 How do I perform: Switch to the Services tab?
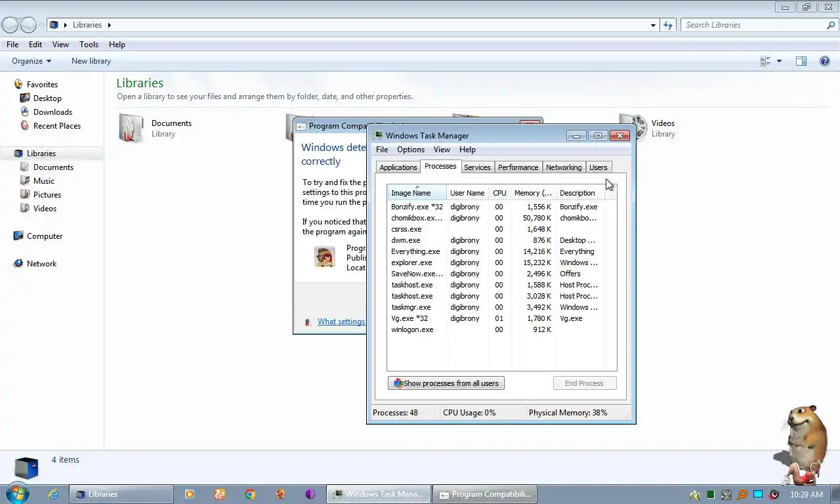tap(477, 167)
